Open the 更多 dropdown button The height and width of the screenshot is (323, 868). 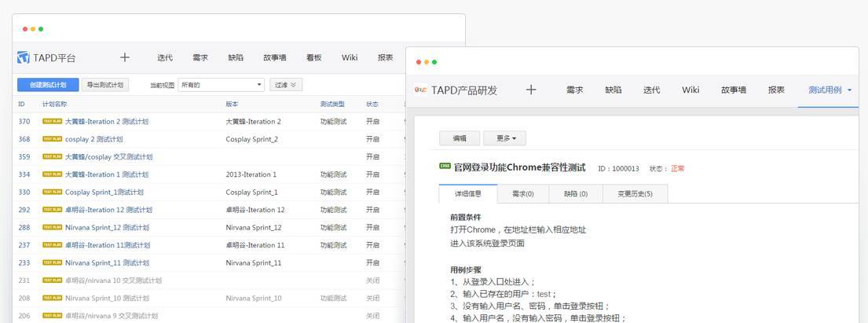[504, 138]
